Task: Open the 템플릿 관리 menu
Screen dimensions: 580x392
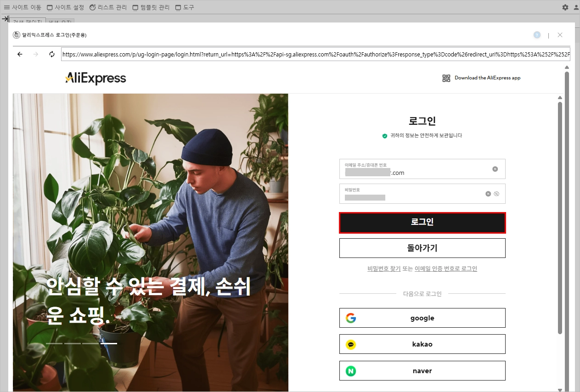Action: coord(151,7)
